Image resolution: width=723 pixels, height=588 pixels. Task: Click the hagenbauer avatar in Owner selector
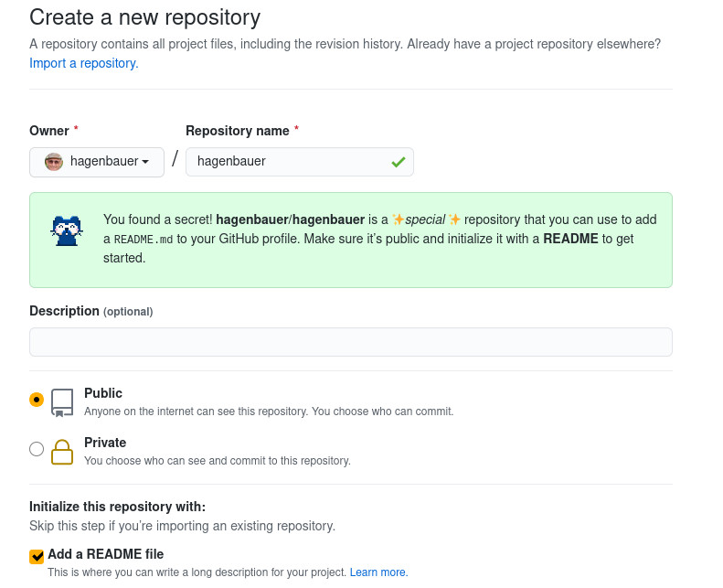[x=54, y=162]
